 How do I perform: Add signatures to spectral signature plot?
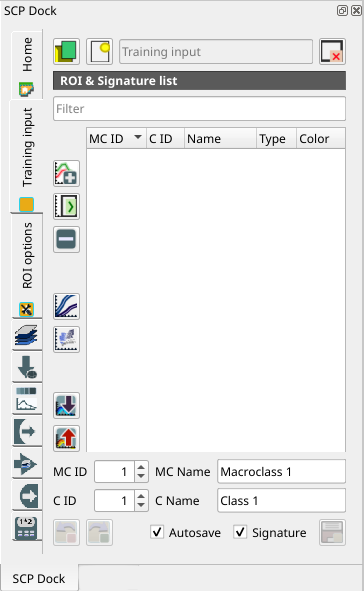(x=66, y=306)
